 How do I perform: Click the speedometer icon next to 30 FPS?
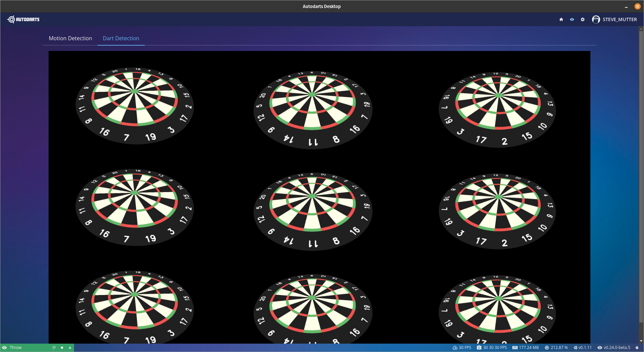pyautogui.click(x=455, y=348)
